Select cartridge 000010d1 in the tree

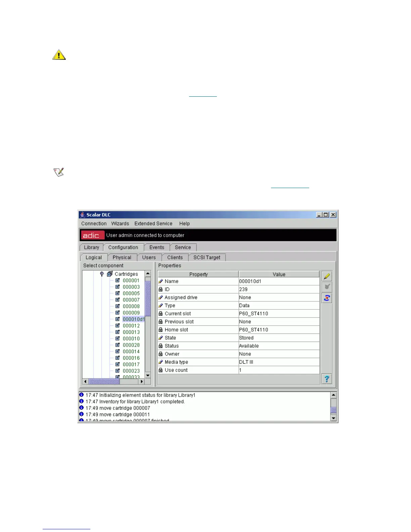[134, 319]
